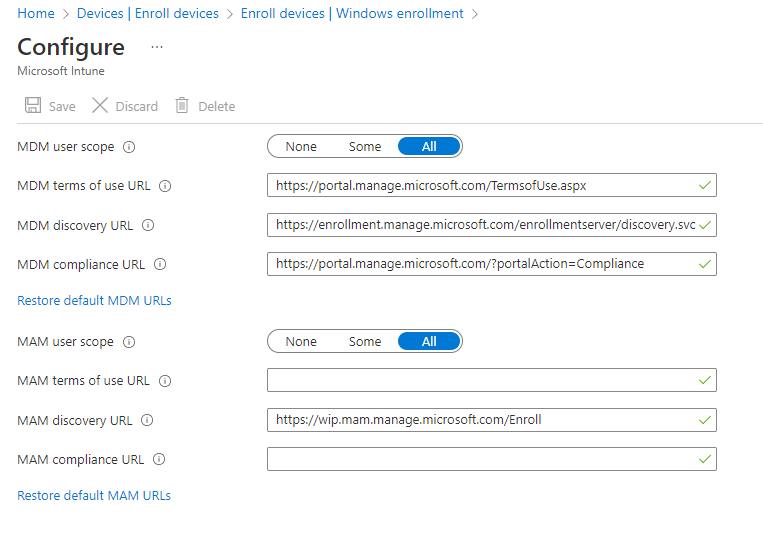Open Devices | Enroll devices breadcrumb

[148, 14]
